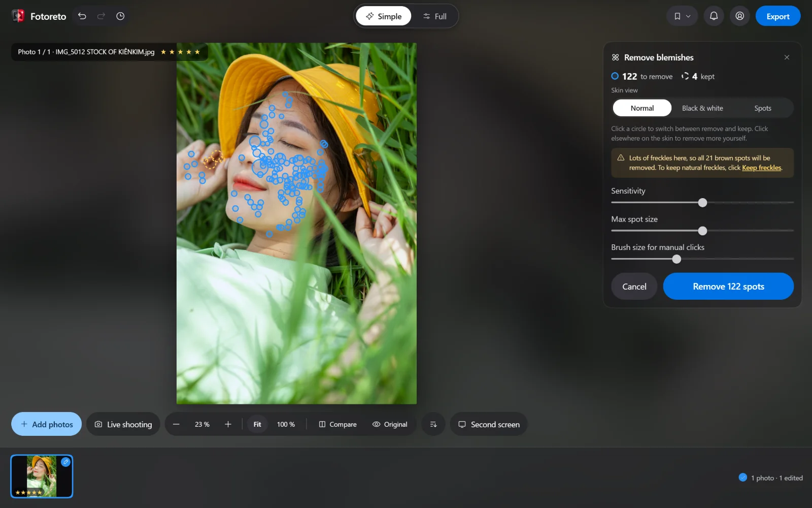Screen dimensions: 812x508
Task: Select Normal skin view
Action: (x=642, y=108)
